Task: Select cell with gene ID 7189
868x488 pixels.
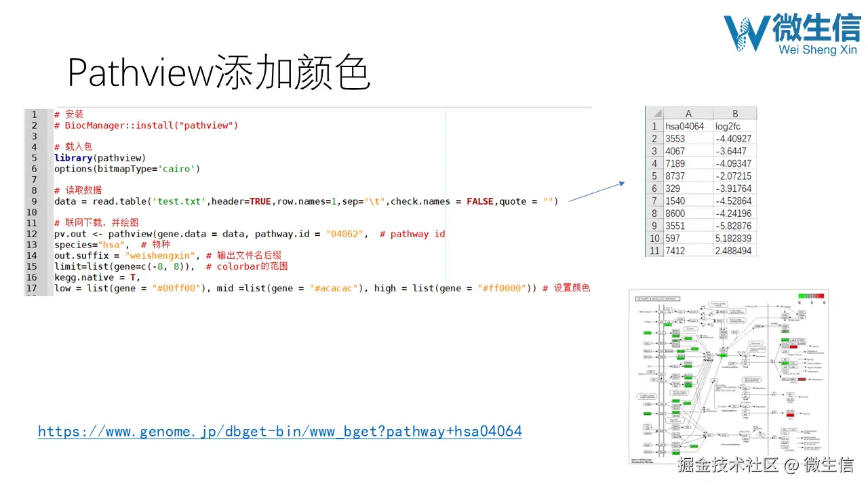Action: click(x=688, y=163)
